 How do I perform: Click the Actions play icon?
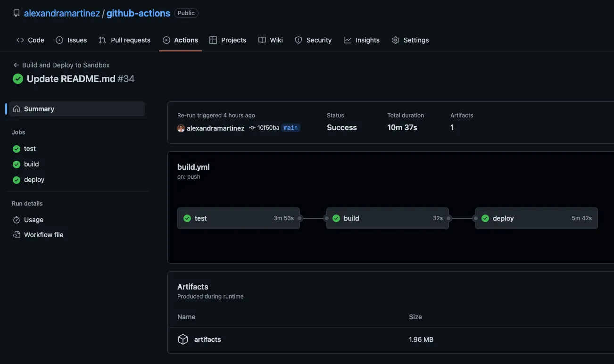click(166, 40)
